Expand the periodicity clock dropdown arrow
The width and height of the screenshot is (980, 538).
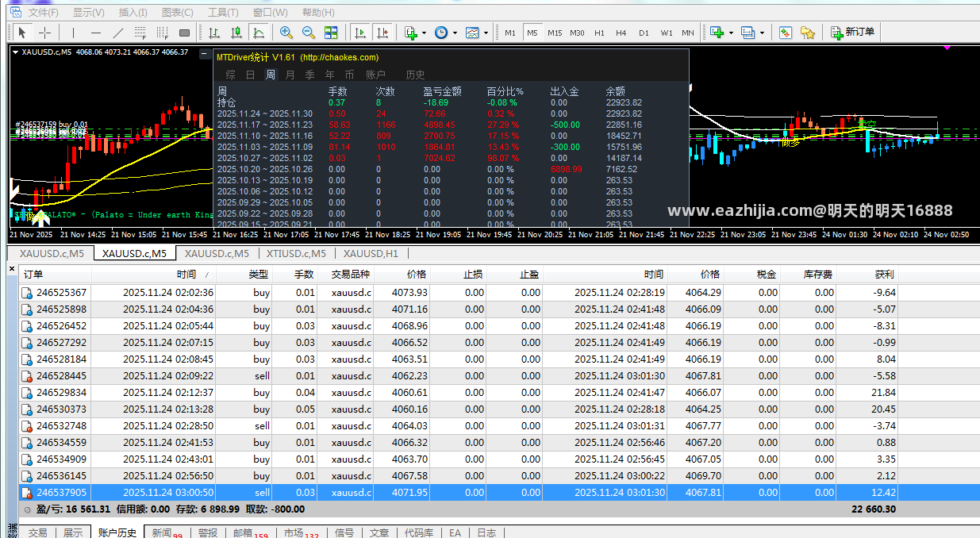pyautogui.click(x=455, y=33)
